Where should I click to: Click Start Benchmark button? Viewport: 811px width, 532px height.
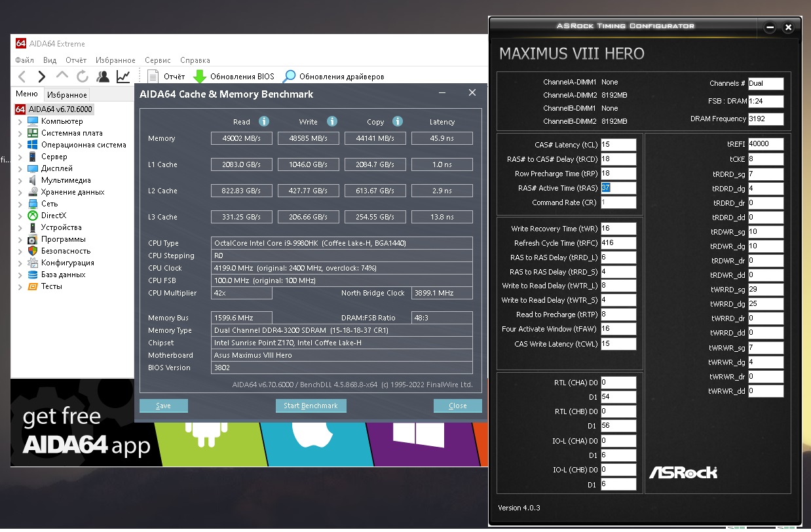click(x=311, y=406)
